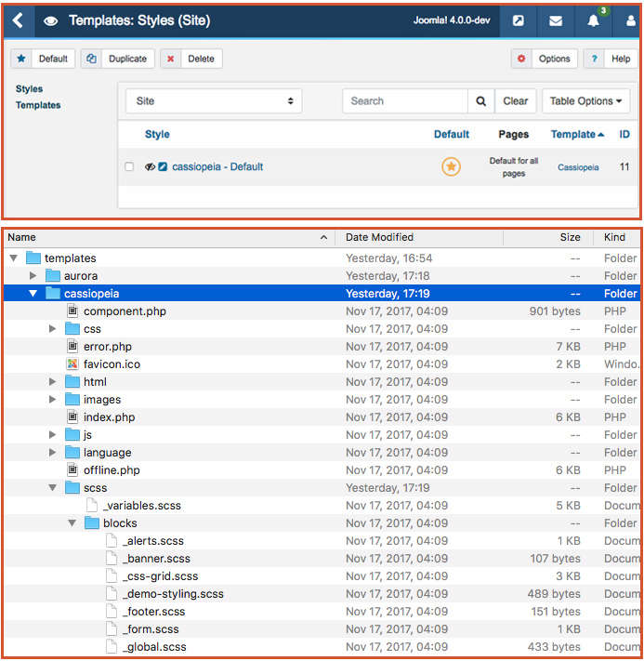Image resolution: width=644 pixels, height=661 pixels.
Task: Click the orange default star icon
Action: click(x=451, y=167)
